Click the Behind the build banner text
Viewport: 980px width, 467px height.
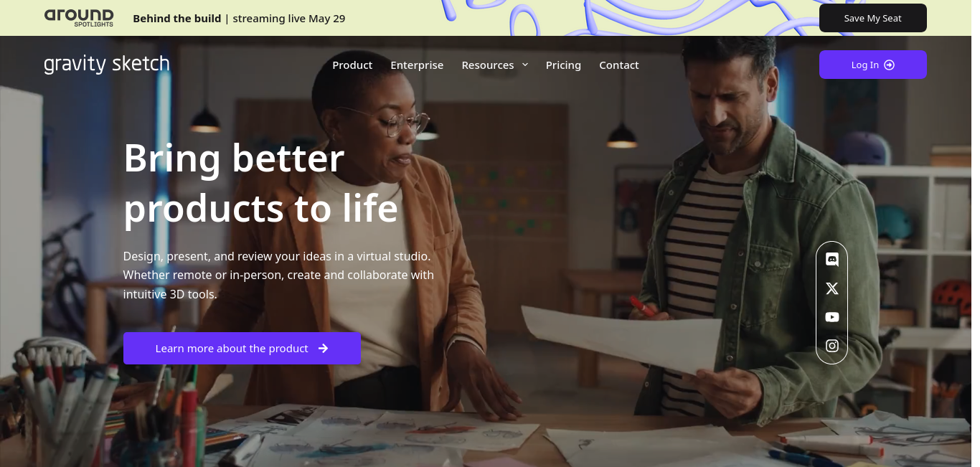click(177, 18)
